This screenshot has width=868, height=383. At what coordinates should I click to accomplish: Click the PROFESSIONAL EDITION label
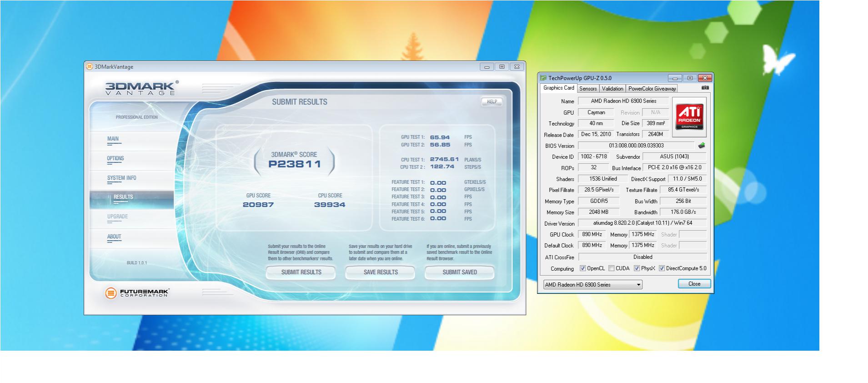tap(136, 117)
